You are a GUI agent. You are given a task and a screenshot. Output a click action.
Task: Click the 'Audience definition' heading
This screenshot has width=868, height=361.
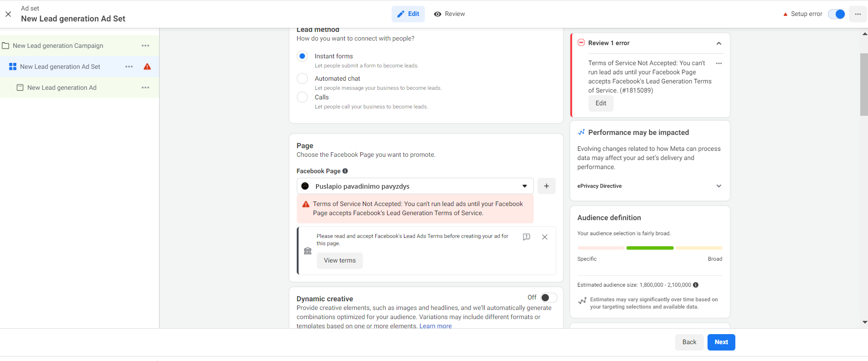click(x=609, y=218)
